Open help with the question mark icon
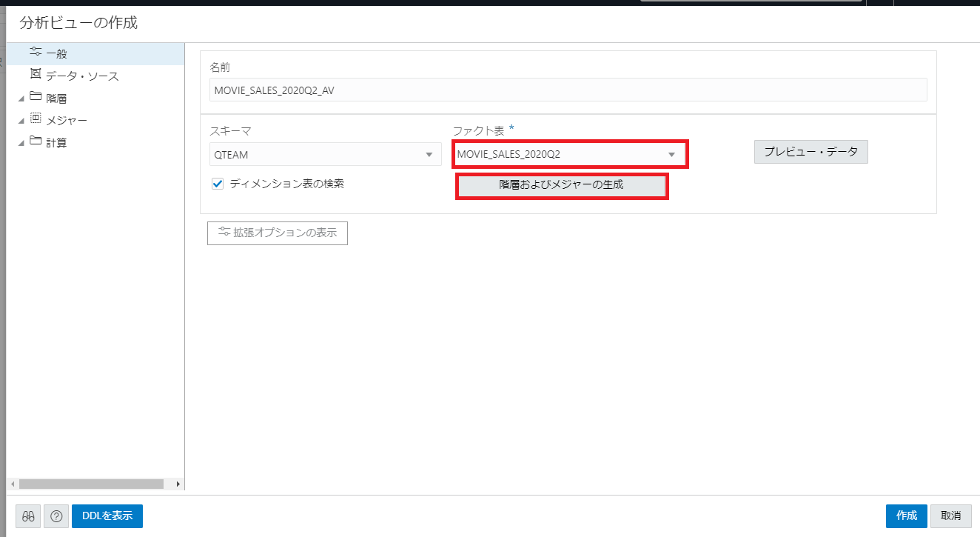The image size is (980, 537). 56,516
